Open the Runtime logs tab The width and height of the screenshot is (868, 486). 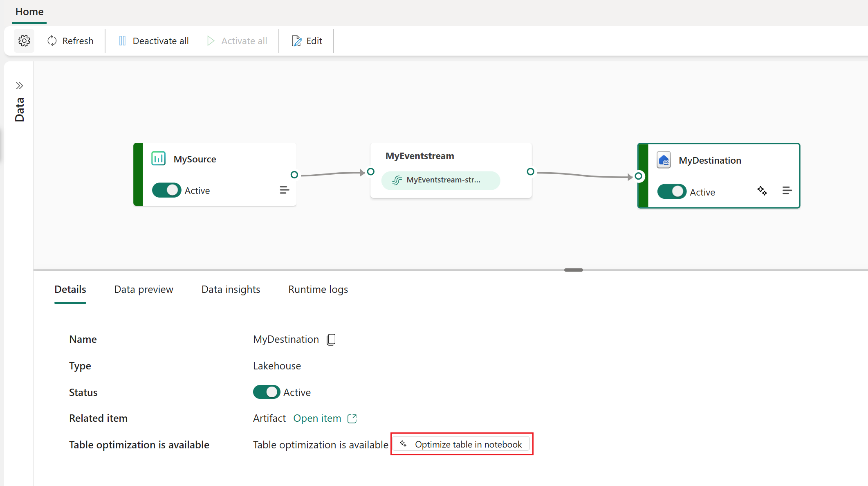tap(318, 290)
